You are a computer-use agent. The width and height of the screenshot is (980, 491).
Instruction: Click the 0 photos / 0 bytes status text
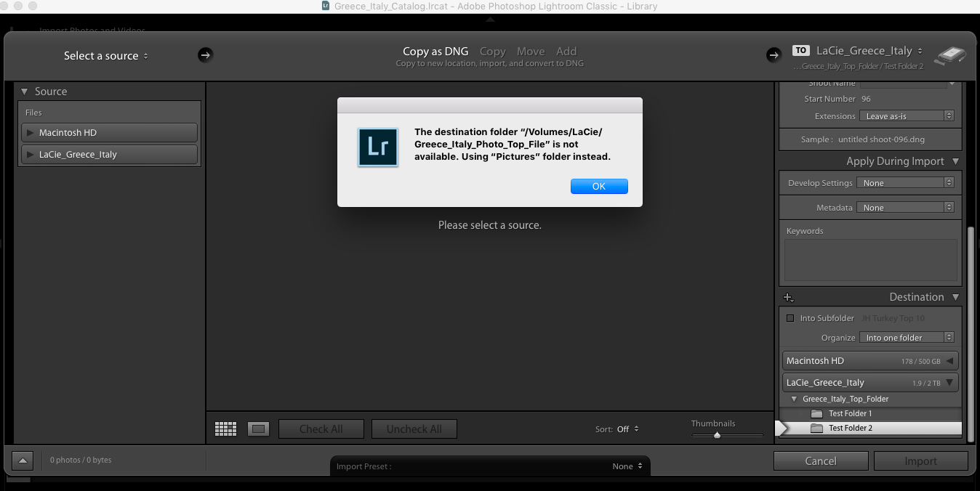pos(81,460)
